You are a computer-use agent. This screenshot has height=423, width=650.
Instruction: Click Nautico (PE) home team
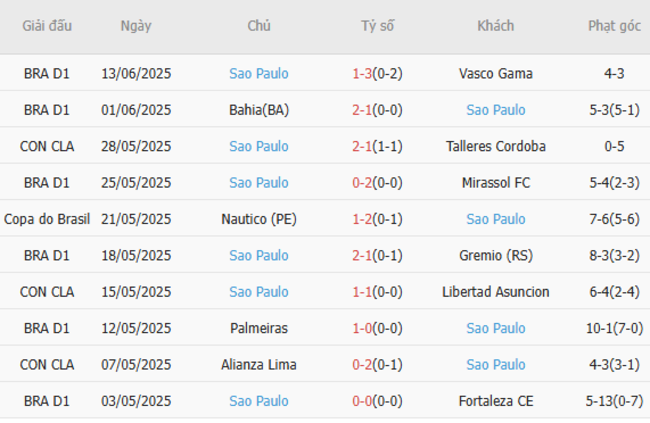coord(259,219)
